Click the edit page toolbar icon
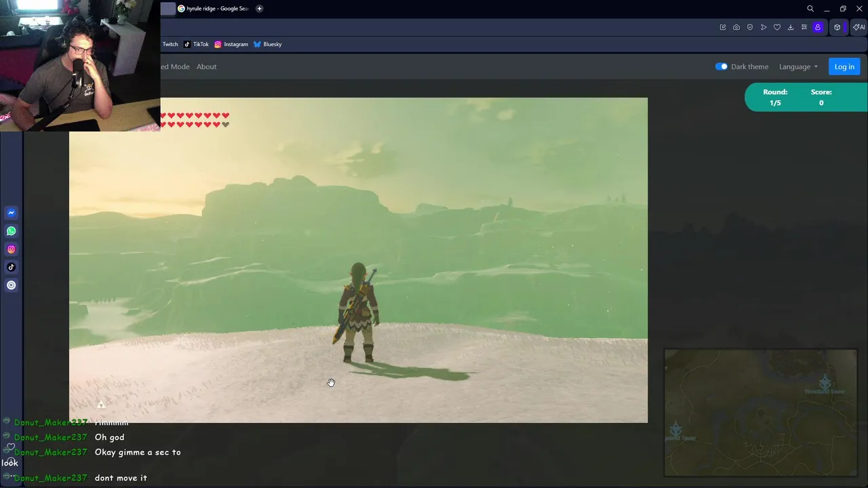 point(723,27)
